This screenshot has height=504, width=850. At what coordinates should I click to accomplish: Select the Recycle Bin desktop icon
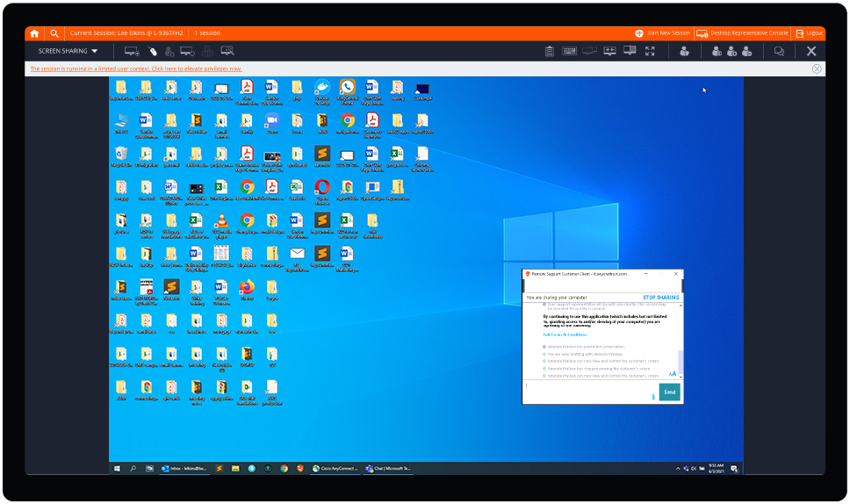121,156
